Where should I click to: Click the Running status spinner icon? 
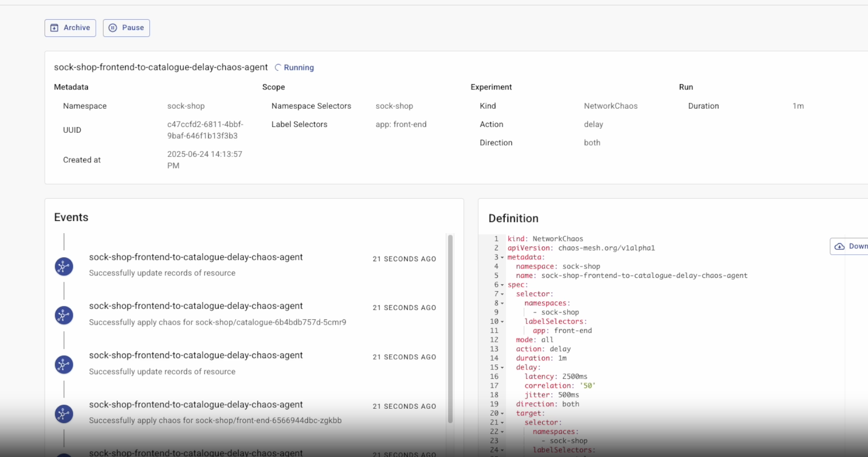[278, 67]
